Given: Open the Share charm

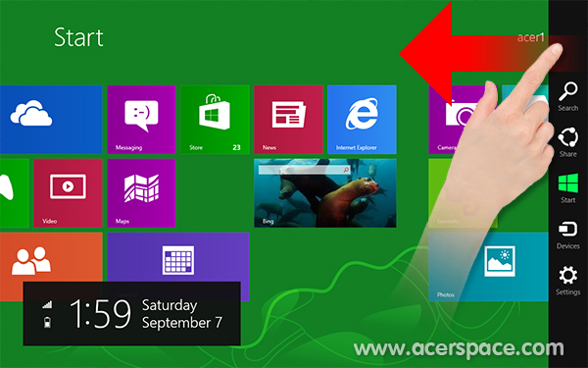Looking at the screenshot, I should 567,142.
